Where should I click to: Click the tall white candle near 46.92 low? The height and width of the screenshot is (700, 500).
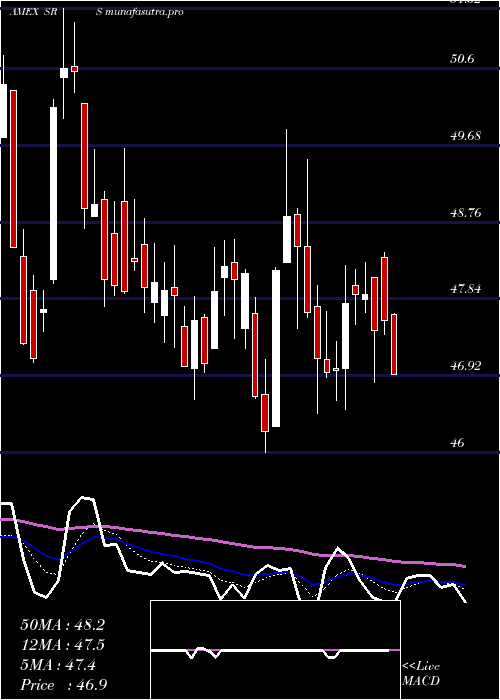click(x=276, y=348)
